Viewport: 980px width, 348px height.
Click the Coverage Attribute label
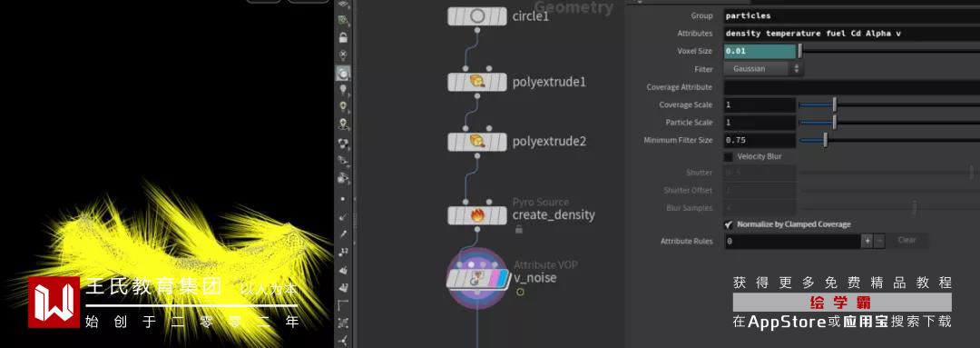(680, 87)
